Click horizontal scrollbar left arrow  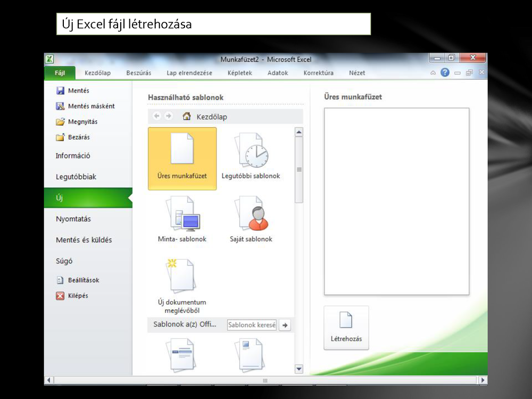(x=49, y=380)
